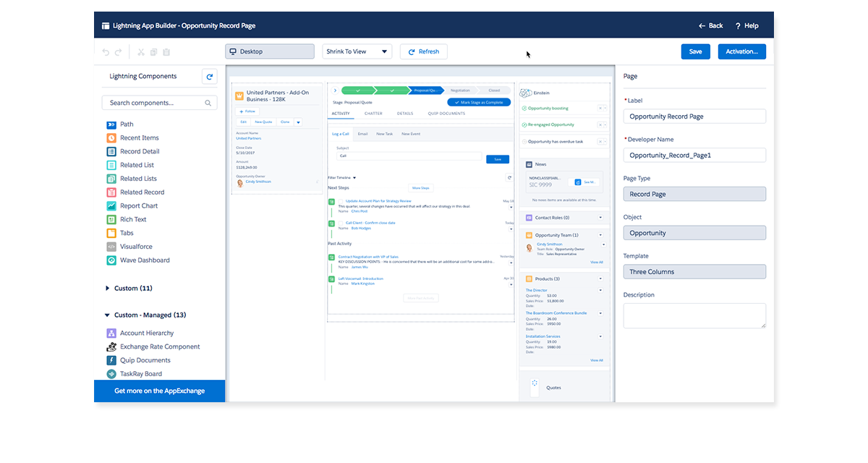
Task: Open the Quip Documents tab
Action: tap(446, 114)
